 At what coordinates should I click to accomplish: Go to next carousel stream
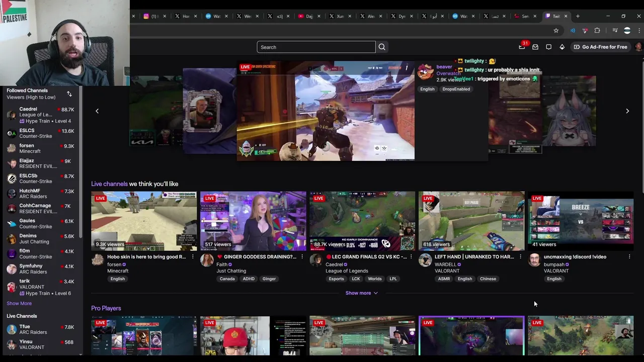pos(627,111)
